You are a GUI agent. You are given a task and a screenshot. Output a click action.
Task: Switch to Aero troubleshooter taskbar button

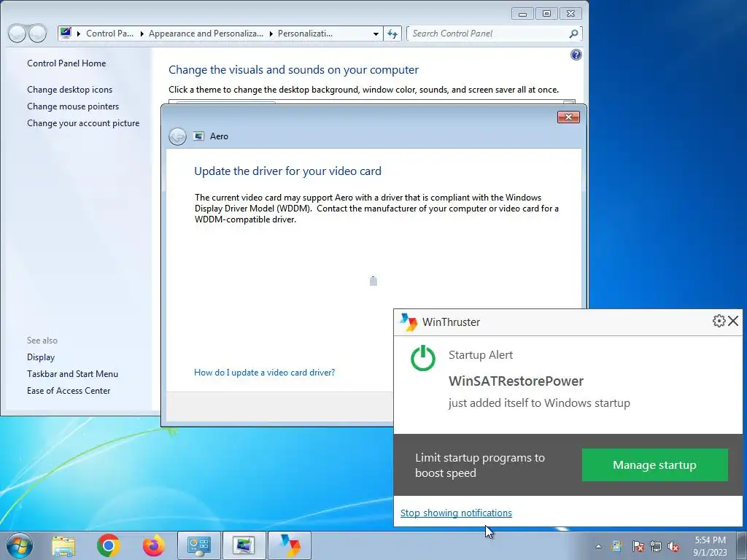click(244, 545)
